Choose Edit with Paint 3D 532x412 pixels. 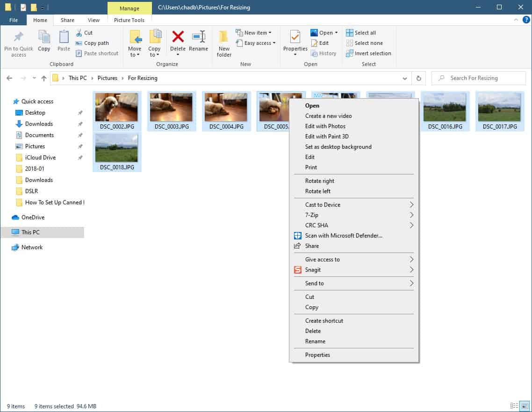pos(354,137)
